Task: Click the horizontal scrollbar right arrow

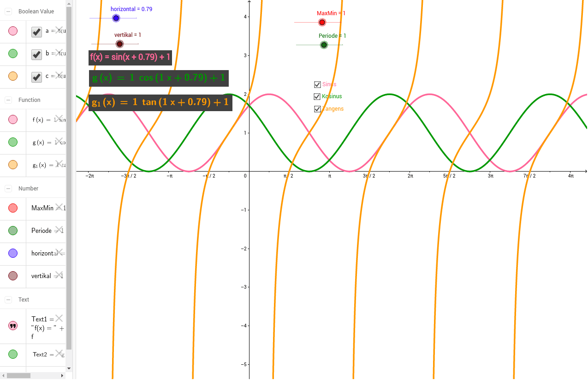Action: [63, 376]
